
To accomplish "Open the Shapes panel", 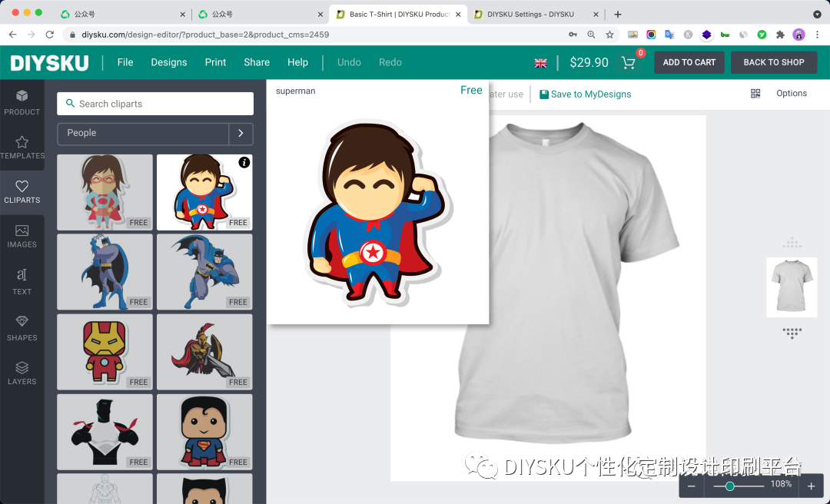I will pos(22,328).
